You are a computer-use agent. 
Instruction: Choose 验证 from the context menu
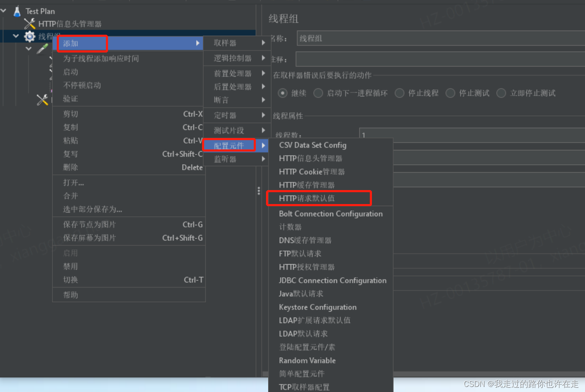pyautogui.click(x=129, y=99)
